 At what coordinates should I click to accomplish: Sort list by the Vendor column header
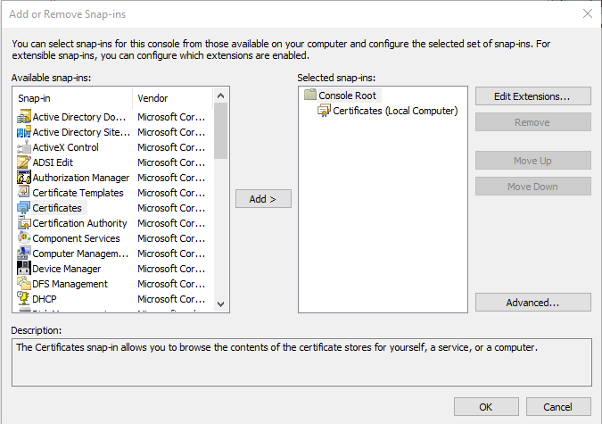click(172, 98)
